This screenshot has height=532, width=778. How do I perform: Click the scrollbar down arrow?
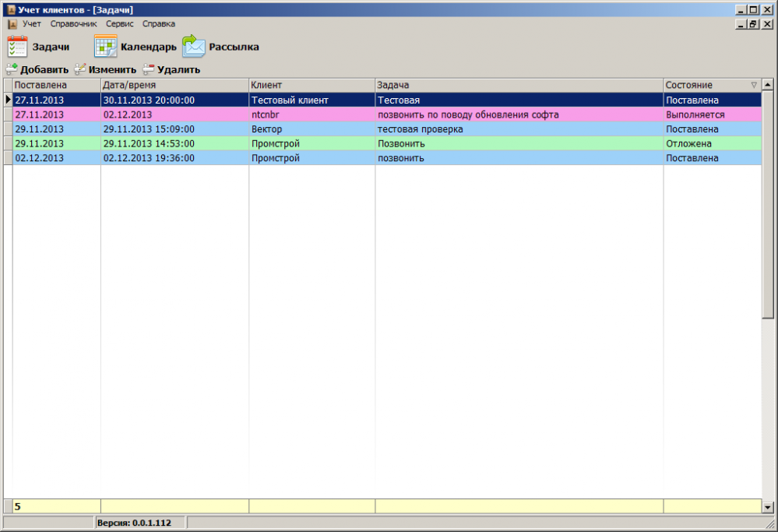tap(768, 507)
